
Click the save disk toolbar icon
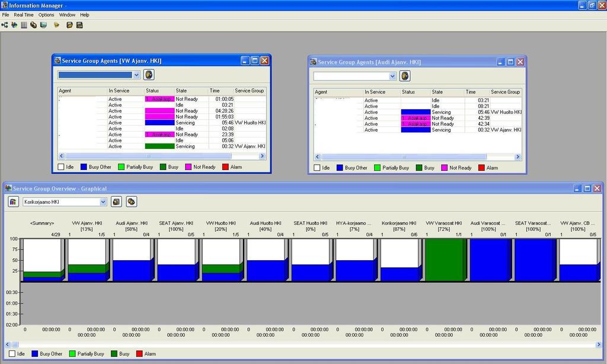(x=79, y=25)
